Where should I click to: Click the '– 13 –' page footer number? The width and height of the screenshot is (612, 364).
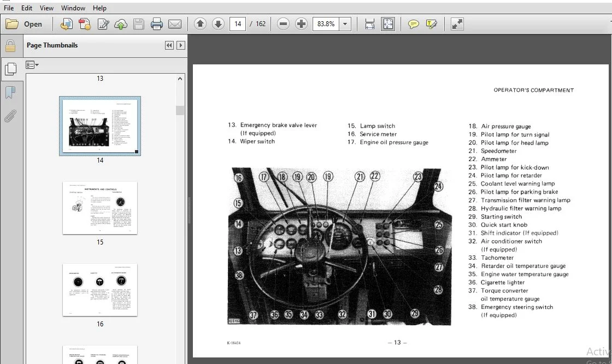[x=397, y=343]
